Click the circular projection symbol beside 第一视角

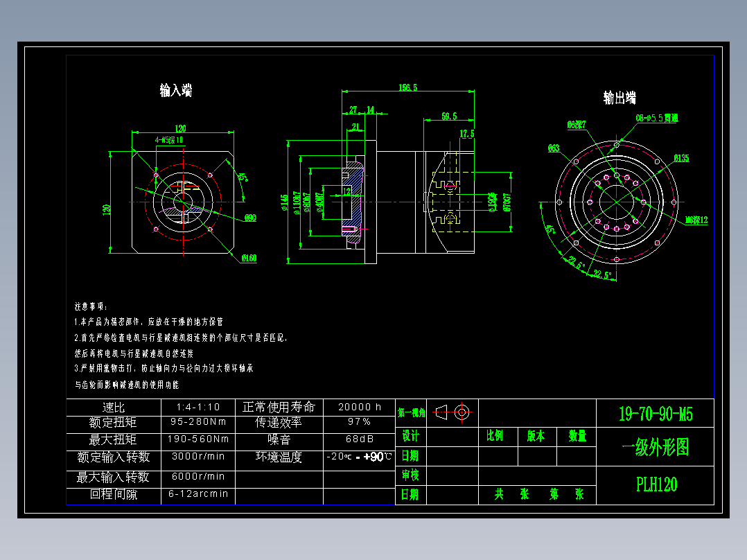[x=461, y=411]
